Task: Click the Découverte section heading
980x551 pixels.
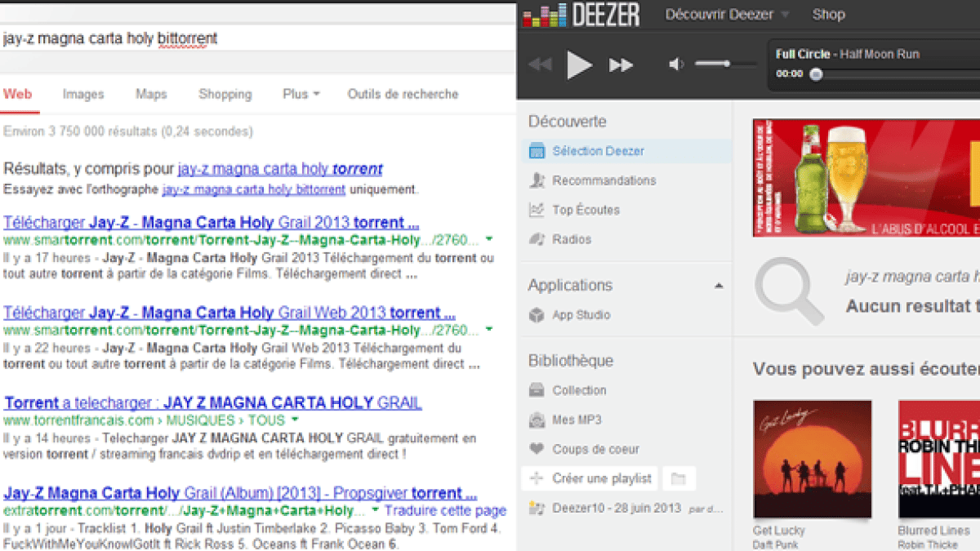Action: (568, 122)
